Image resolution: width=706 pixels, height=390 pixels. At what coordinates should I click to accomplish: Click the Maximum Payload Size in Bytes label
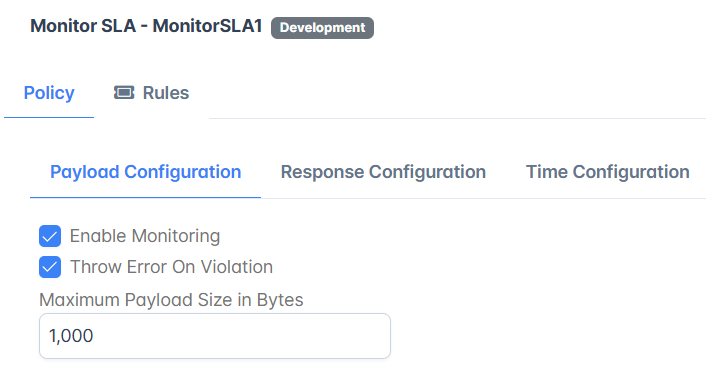171,300
